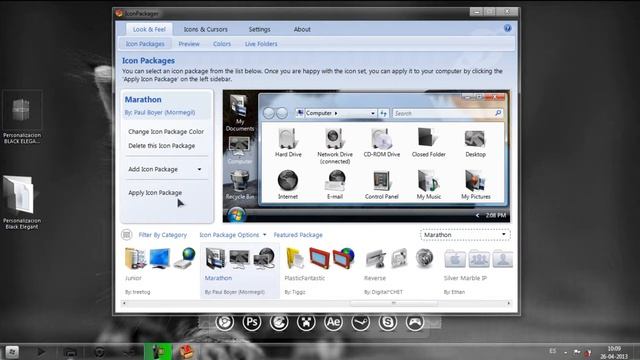Launch Skype from the dock
Image resolution: width=640 pixels, height=360 pixels.
tap(387, 322)
